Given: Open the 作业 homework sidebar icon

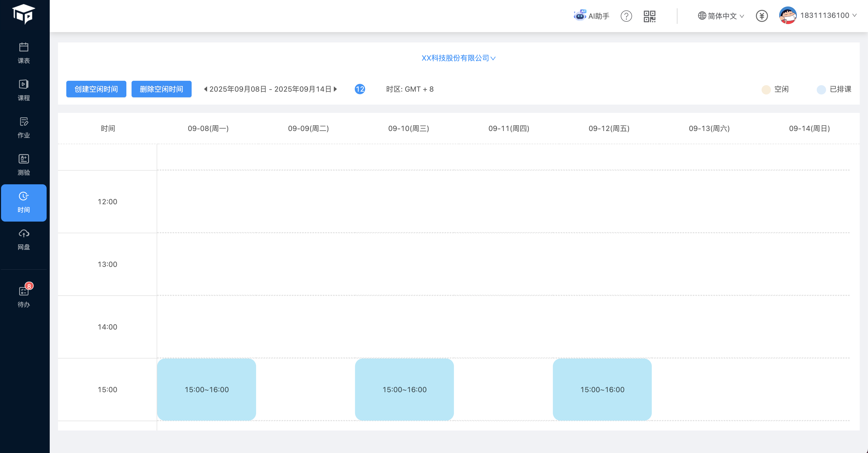Looking at the screenshot, I should (24, 128).
